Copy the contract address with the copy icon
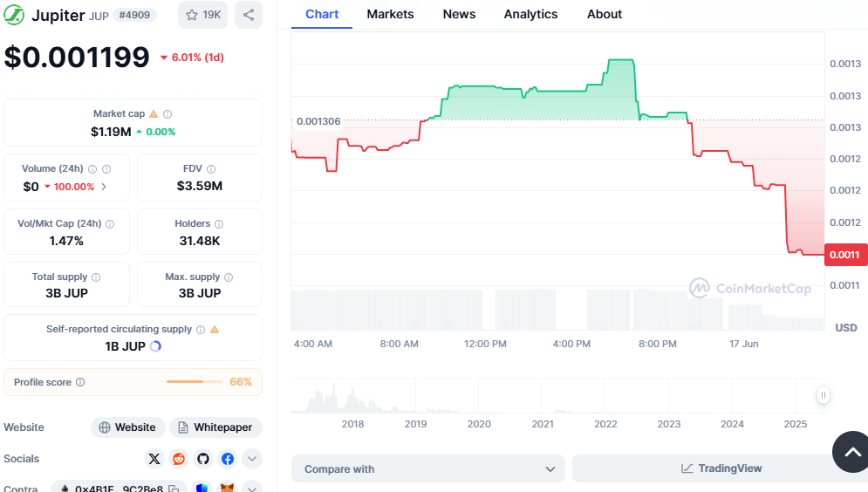Image resolution: width=868 pixels, height=492 pixels. (174, 489)
